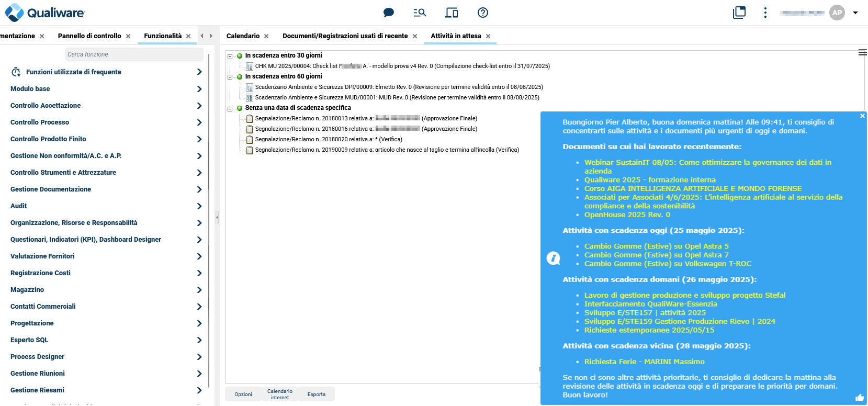868x406 pixels.
Task: Expand Gestione Non conformità/A.C. e A.P.
Action: (199, 156)
